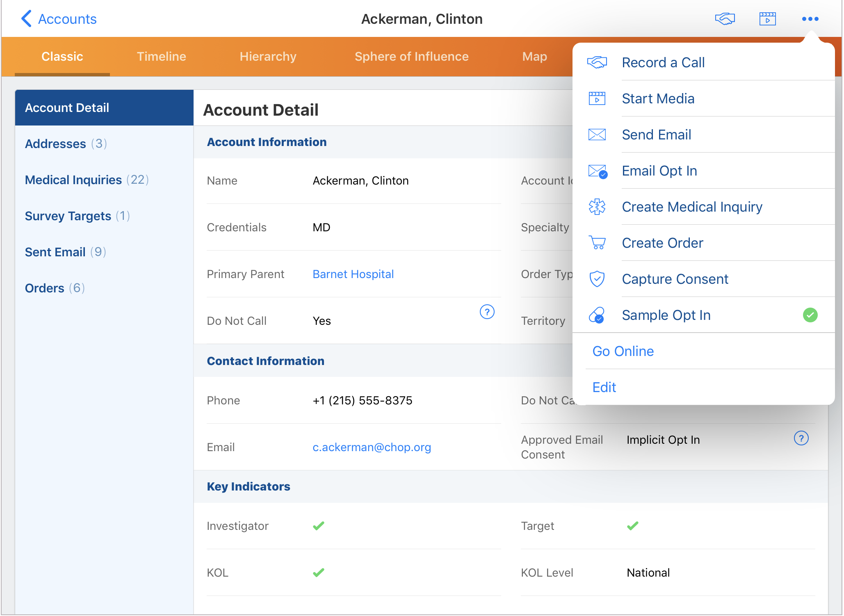Image resolution: width=844 pixels, height=616 pixels.
Task: Open the three-dot More Actions menu
Action: click(x=810, y=19)
